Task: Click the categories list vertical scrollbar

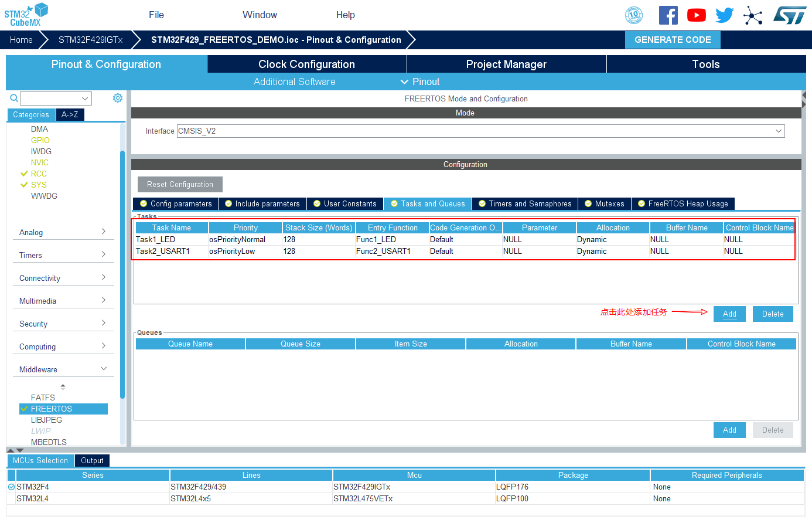Action: coord(122,274)
